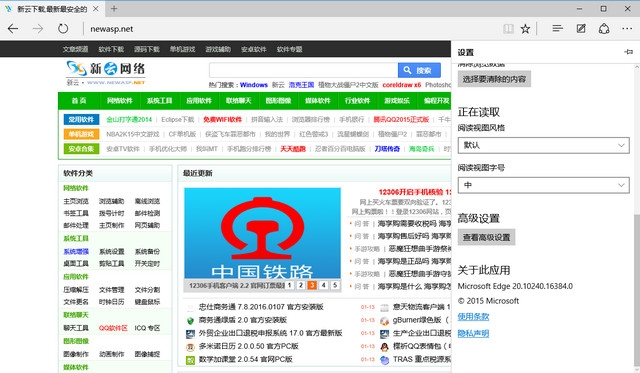Select slide number 2 in banner pager

tap(301, 285)
